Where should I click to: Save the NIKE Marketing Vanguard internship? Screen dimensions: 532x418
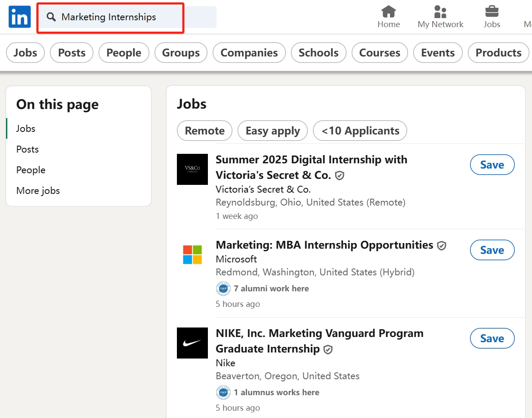click(x=492, y=338)
